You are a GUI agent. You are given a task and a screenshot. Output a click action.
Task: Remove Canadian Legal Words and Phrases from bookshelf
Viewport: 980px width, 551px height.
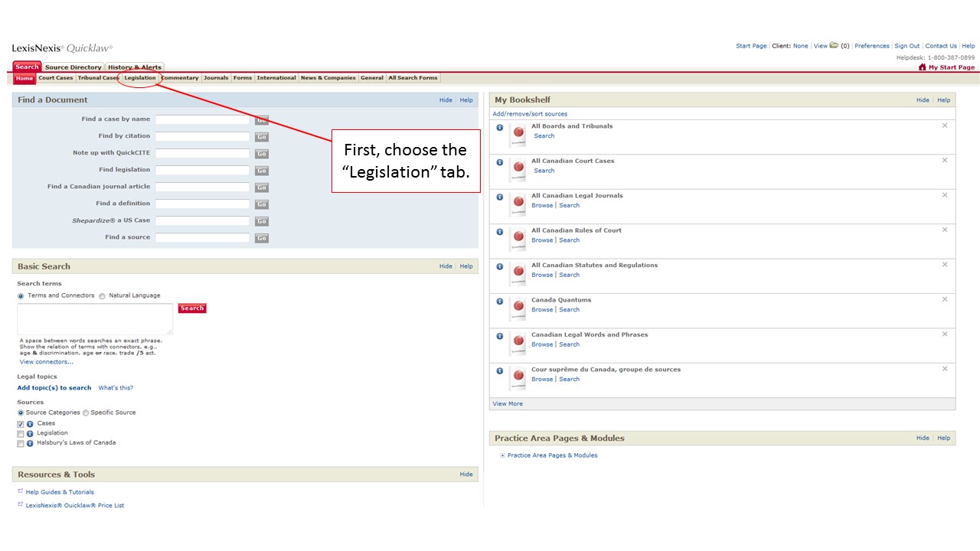point(945,334)
